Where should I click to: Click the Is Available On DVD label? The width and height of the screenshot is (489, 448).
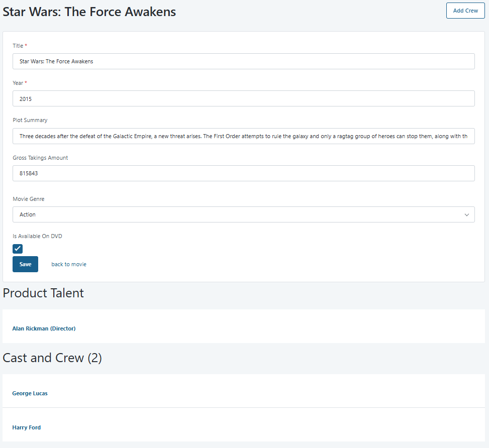37,236
